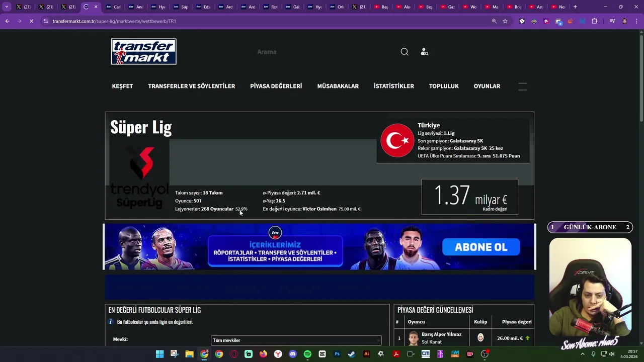Open the Tüm mevkiler position dropdown
Screen dimensions: 644x362
[x=296, y=340]
